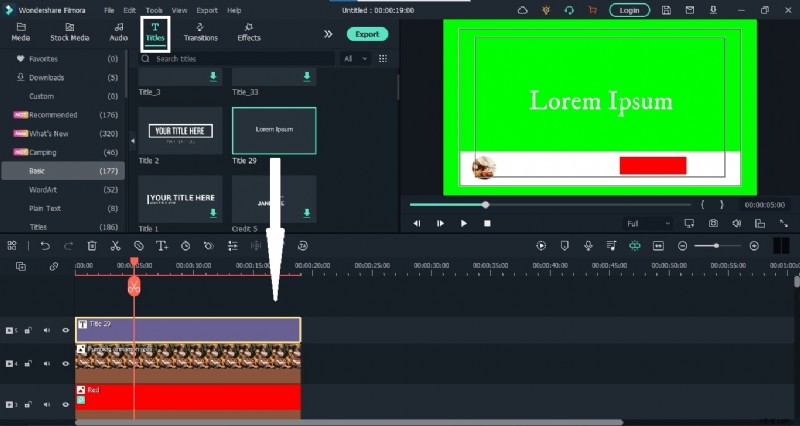
Task: Undo the last action
Action: click(x=45, y=246)
